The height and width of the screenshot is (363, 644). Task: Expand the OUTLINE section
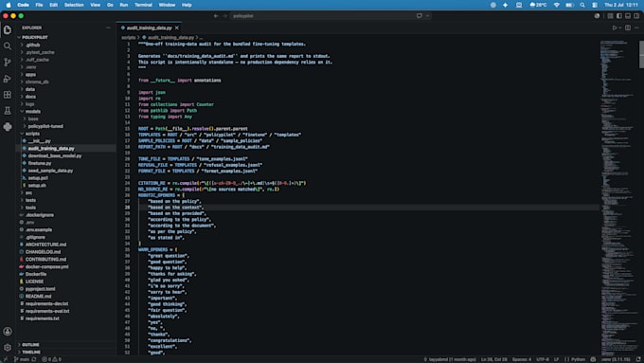[30, 344]
